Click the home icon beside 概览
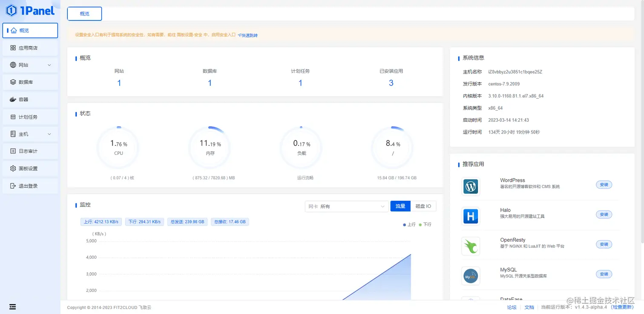Screen dimensions: 644x314 (x=14, y=31)
